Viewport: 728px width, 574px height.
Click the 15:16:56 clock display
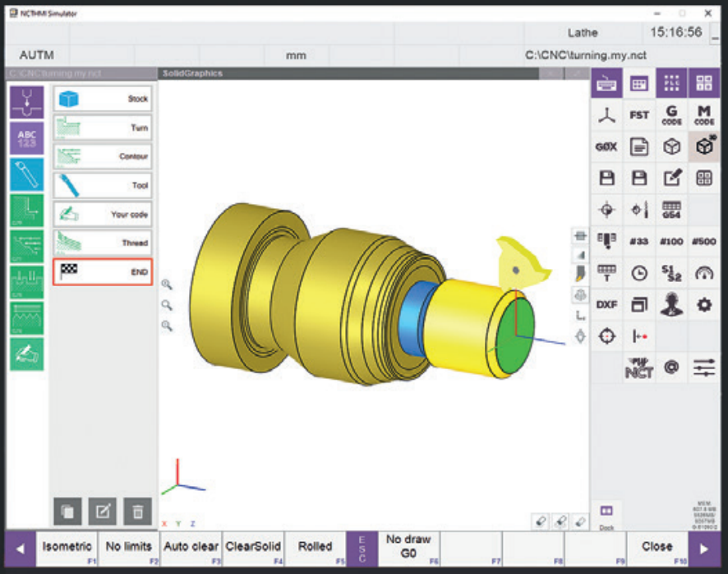click(x=676, y=32)
